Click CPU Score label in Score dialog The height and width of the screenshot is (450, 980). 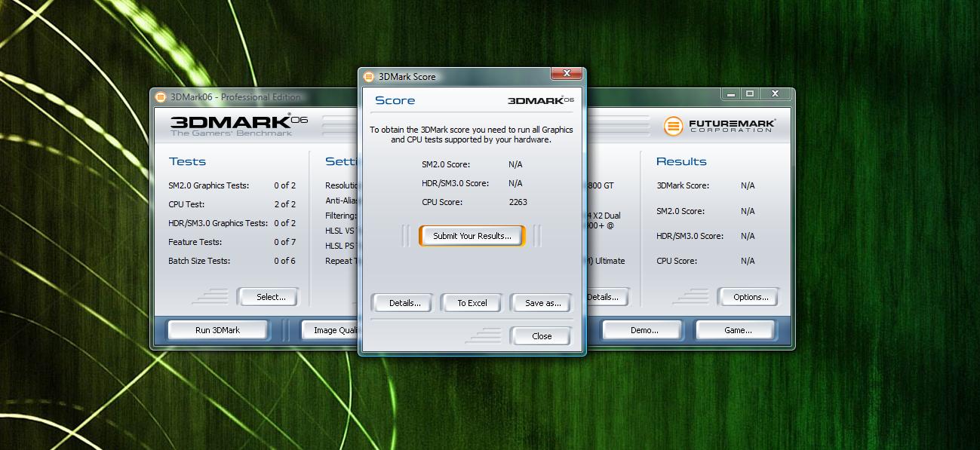tap(442, 202)
